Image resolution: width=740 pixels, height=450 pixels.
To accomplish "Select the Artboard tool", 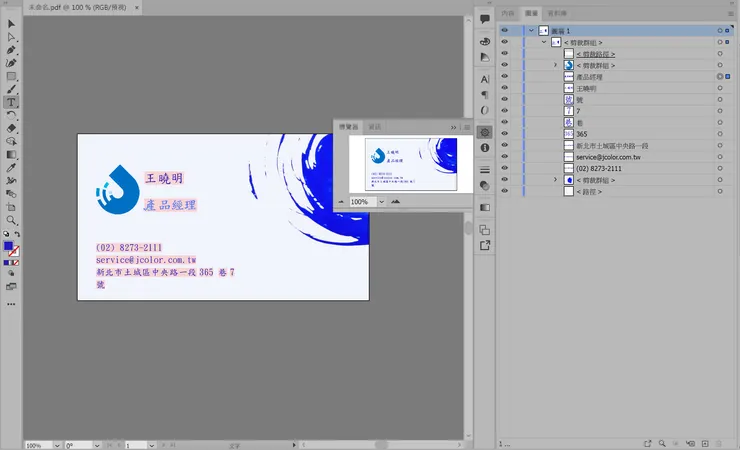I will tap(11, 207).
